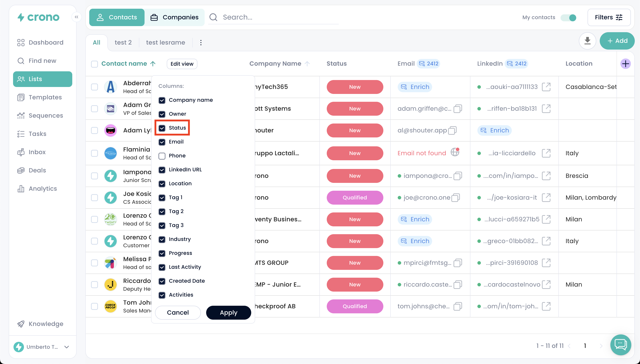Select the test lesrame list tab
Screen dimensions: 640x364
coord(165,42)
